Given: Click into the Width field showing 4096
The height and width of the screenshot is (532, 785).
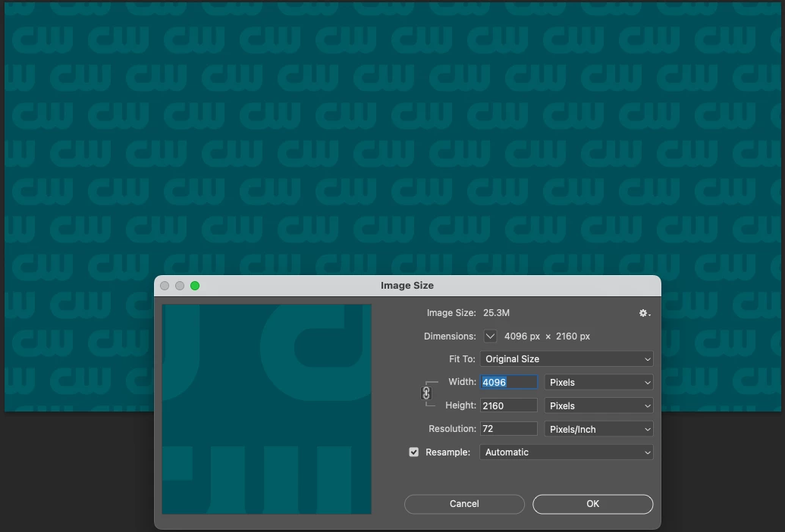Looking at the screenshot, I should click(x=509, y=383).
